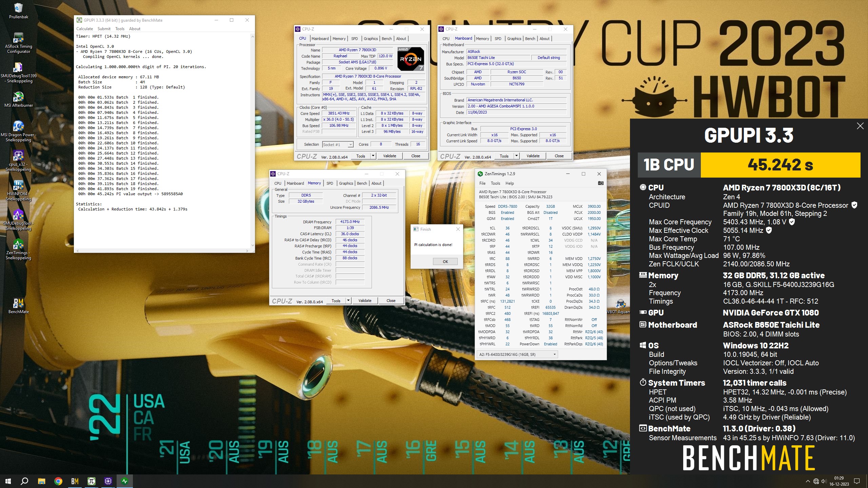Open GPUPI About menu
Viewport: 868px width, 488px height.
coord(135,29)
